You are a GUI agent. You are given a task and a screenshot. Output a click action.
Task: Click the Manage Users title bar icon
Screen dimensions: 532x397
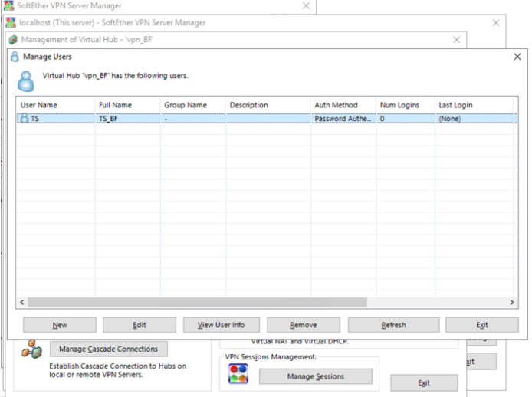[14, 57]
